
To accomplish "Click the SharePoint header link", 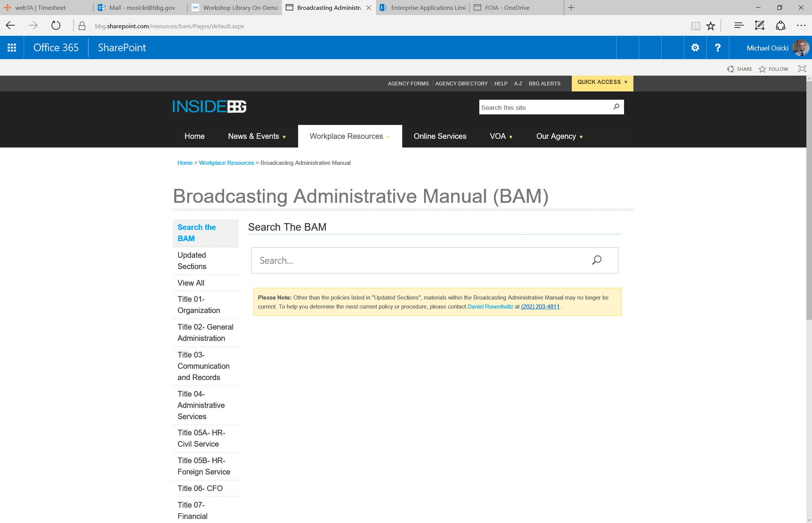I will click(x=122, y=47).
